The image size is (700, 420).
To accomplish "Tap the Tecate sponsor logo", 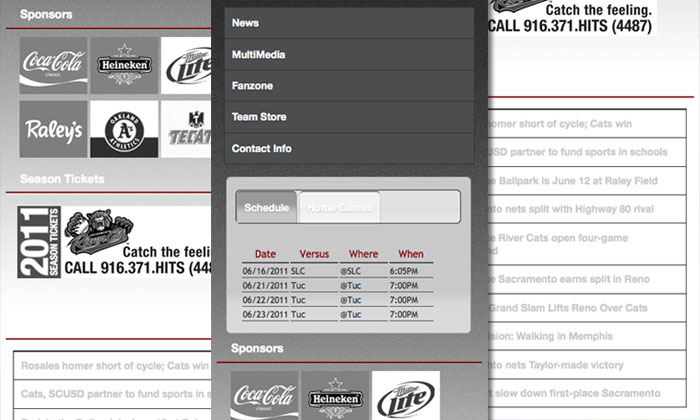I will [x=187, y=129].
